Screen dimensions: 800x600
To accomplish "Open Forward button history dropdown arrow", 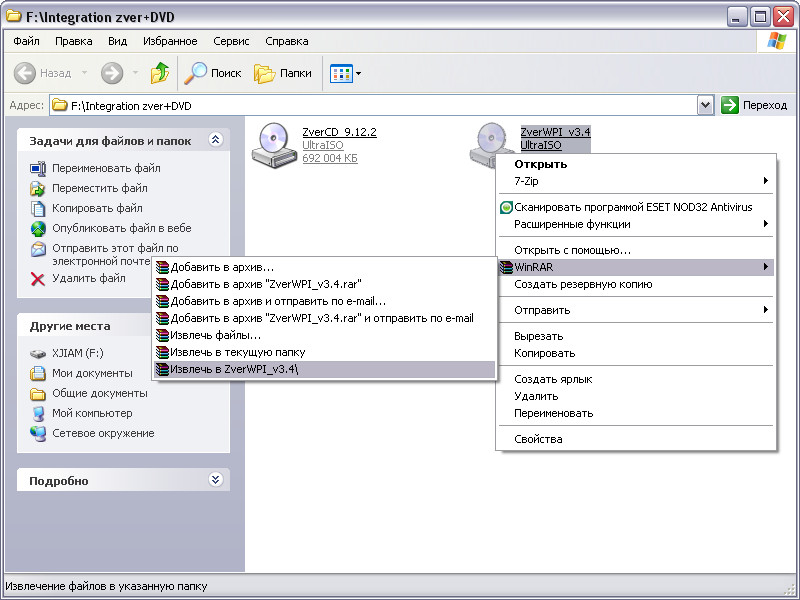I will (x=135, y=73).
